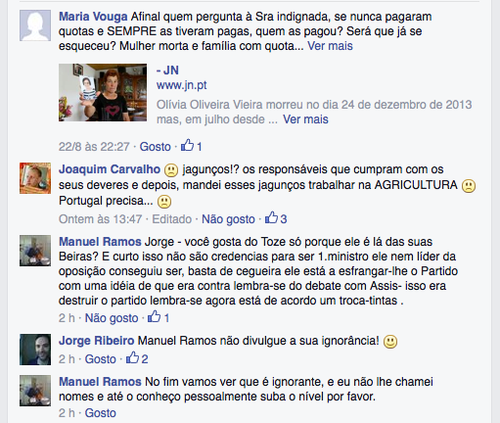The image size is (500, 423).
Task: Click thumbs-up icon on Jorge Ribeiro's comment
Action: (x=132, y=358)
